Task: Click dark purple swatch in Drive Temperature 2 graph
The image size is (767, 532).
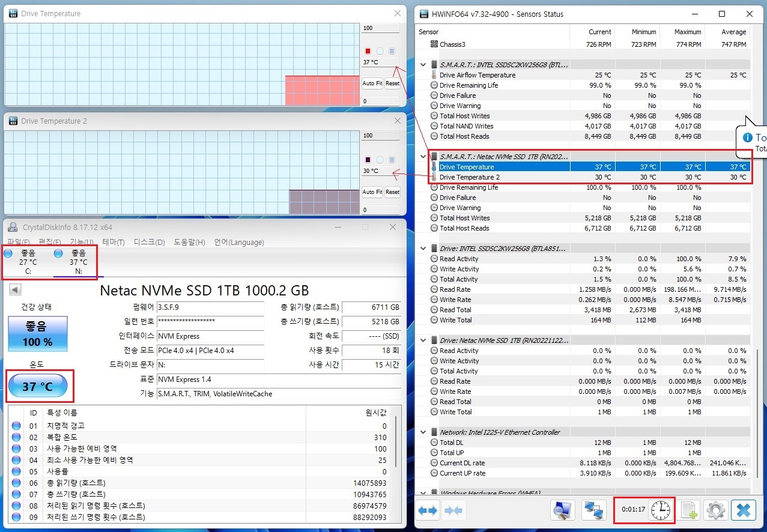Action: pyautogui.click(x=368, y=160)
